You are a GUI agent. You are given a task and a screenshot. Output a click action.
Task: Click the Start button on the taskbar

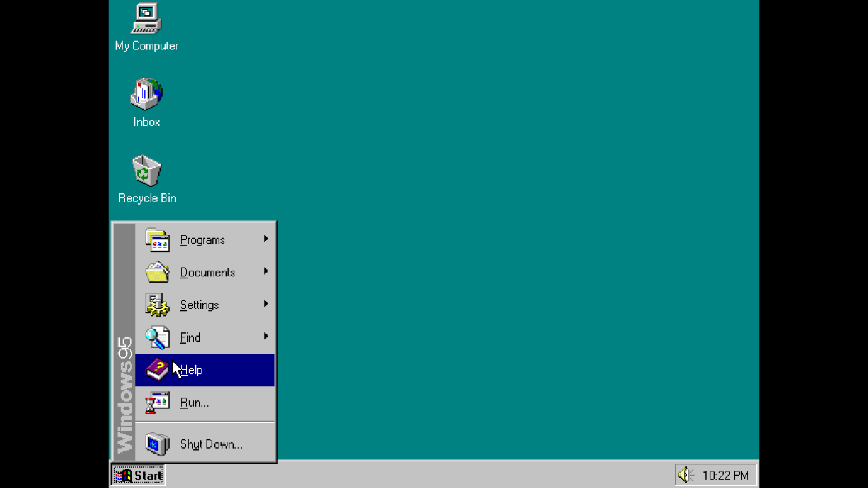138,475
